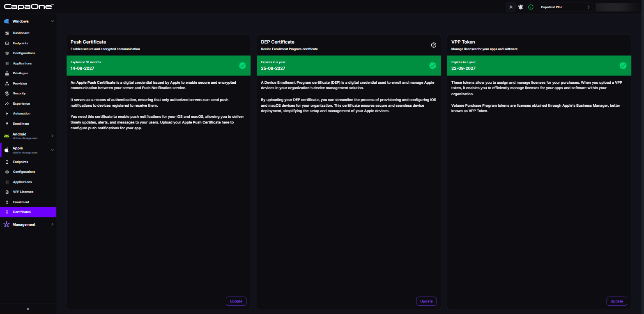Click the Android robot icon

(x=6, y=135)
